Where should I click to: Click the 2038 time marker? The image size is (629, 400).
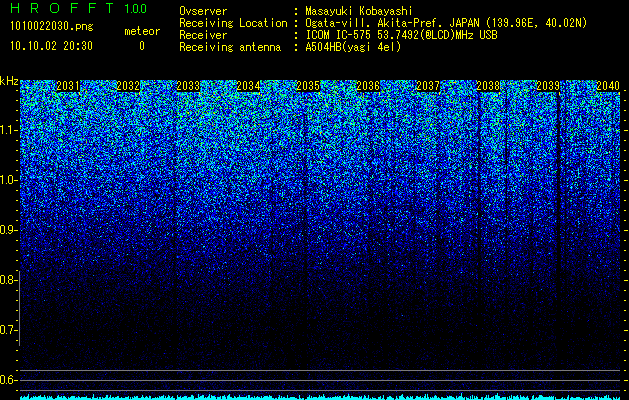click(488, 86)
